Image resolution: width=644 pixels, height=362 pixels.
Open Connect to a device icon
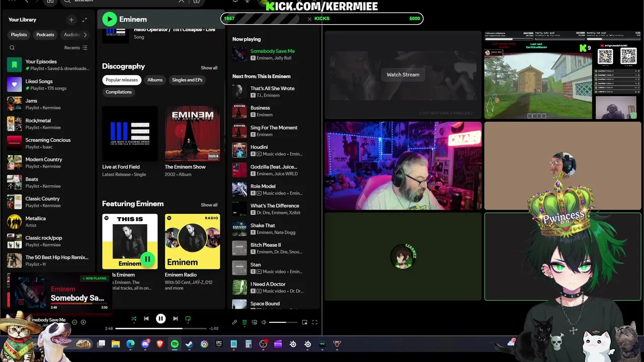(x=254, y=322)
